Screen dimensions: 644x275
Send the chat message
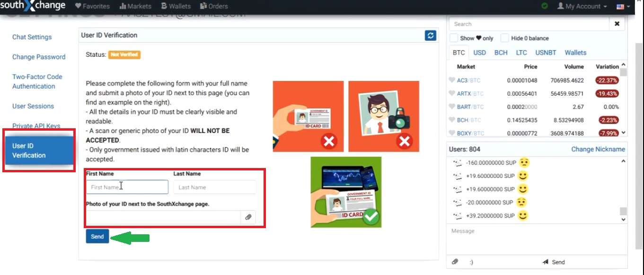(554, 262)
